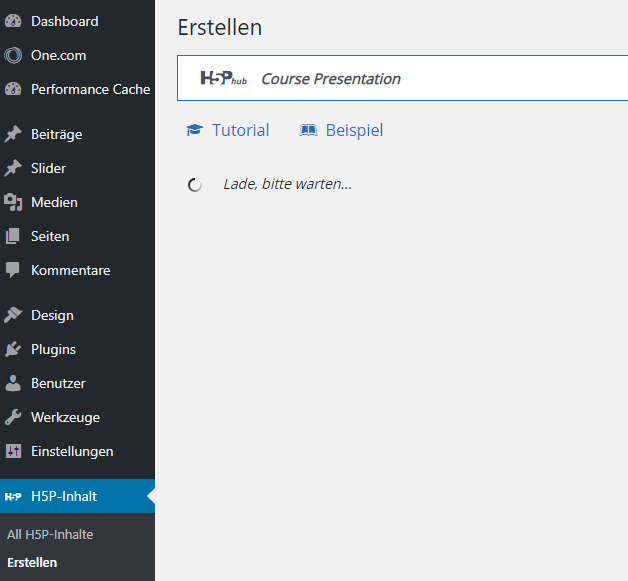
Task: Open the Slider menu item
Action: [77, 168]
